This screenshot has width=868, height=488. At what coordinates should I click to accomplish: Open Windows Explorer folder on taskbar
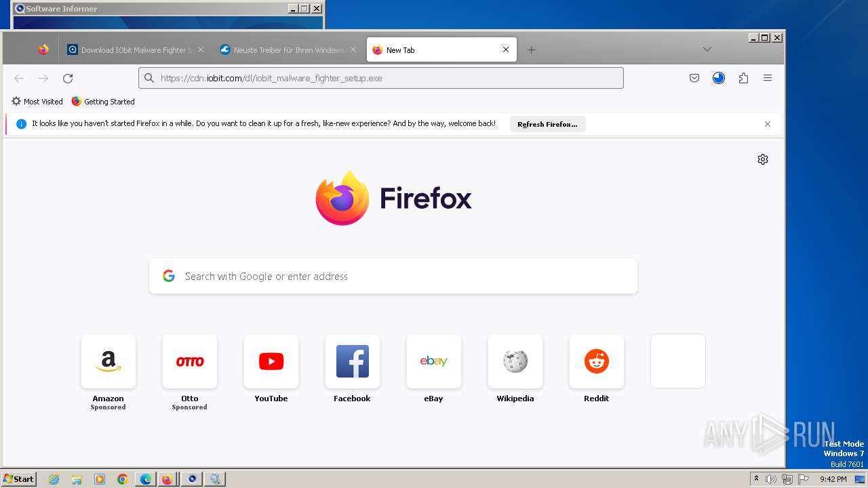[x=77, y=479]
